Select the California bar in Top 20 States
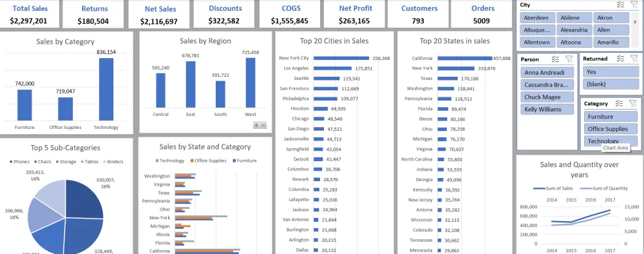Image resolution: width=644 pixels, height=254 pixels. tap(464, 59)
